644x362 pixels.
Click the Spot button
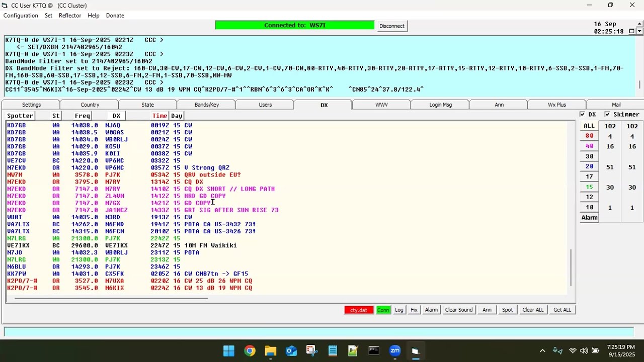[x=507, y=310]
